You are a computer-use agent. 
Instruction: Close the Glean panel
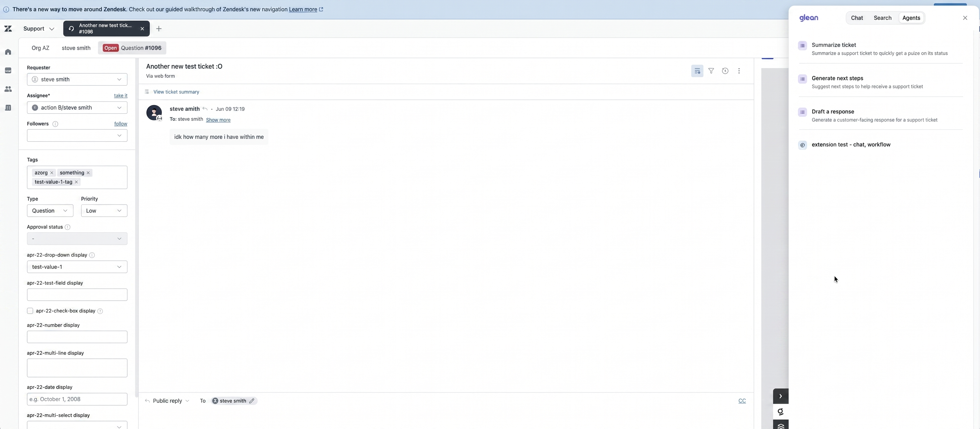pyautogui.click(x=965, y=18)
